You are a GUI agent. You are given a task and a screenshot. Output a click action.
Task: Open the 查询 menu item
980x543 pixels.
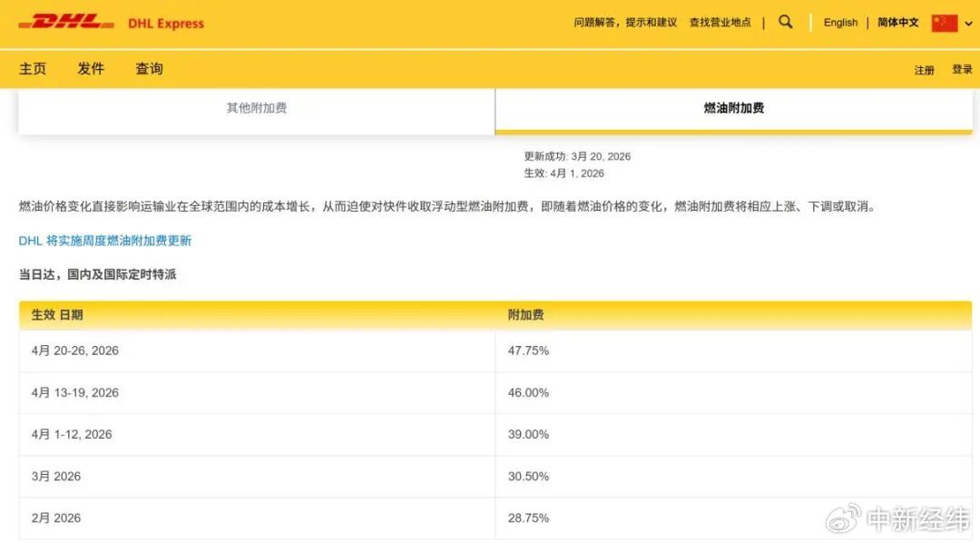[x=150, y=69]
